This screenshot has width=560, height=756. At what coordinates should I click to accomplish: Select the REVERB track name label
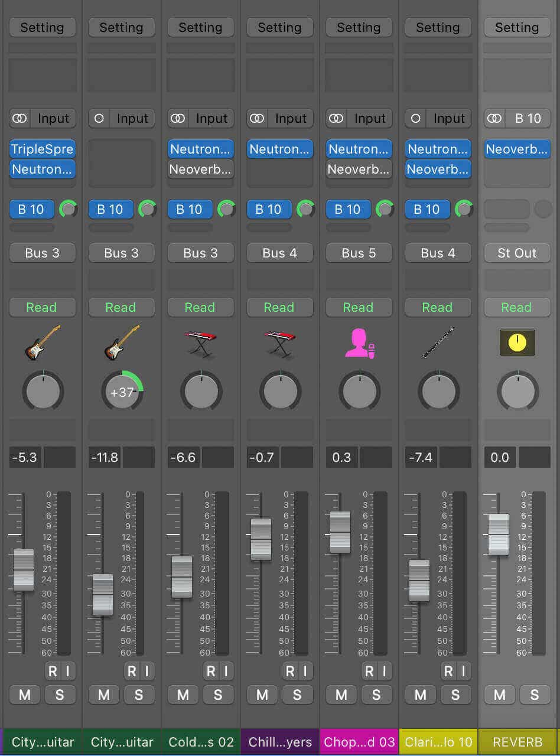click(x=517, y=742)
